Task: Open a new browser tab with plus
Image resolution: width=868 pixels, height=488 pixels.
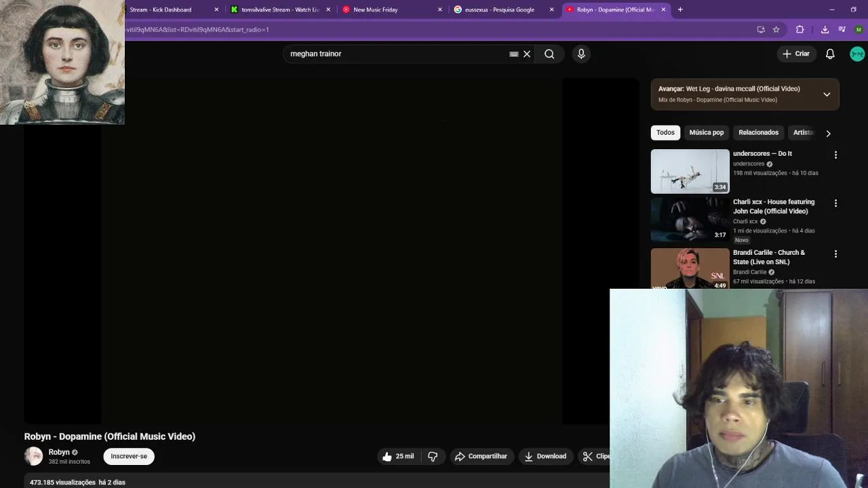Action: tap(680, 9)
